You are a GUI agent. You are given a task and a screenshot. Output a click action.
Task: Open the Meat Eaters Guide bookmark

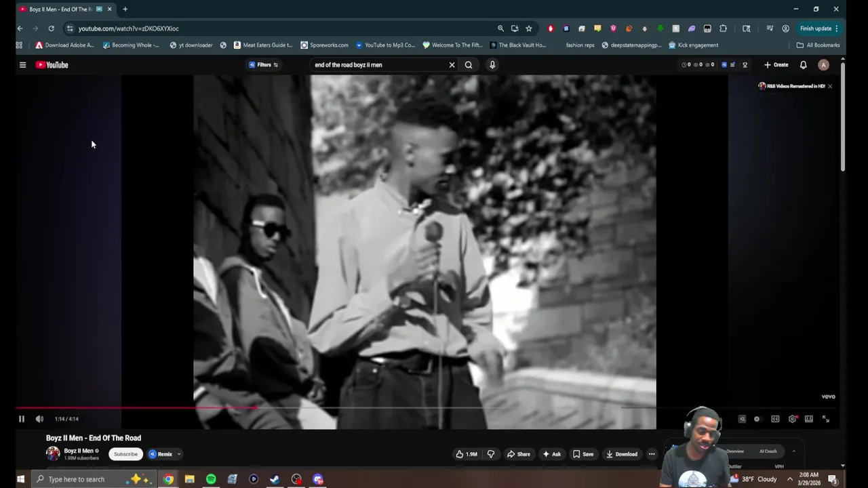263,45
